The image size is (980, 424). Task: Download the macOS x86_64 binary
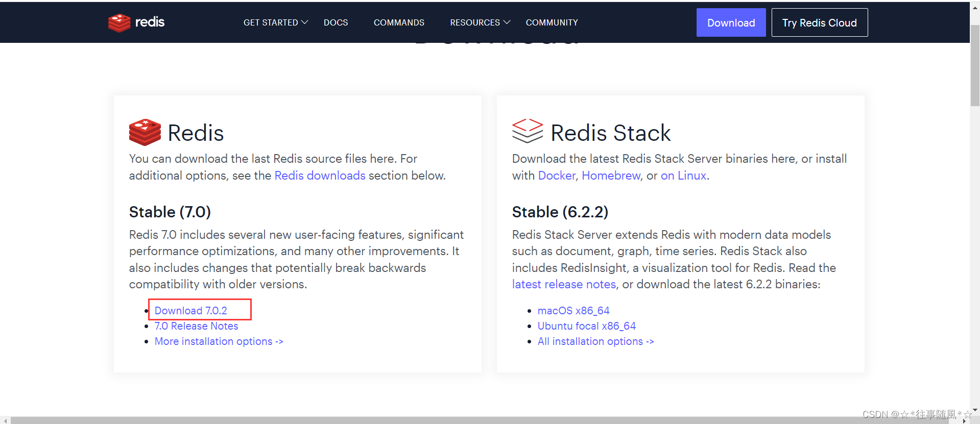tap(573, 311)
